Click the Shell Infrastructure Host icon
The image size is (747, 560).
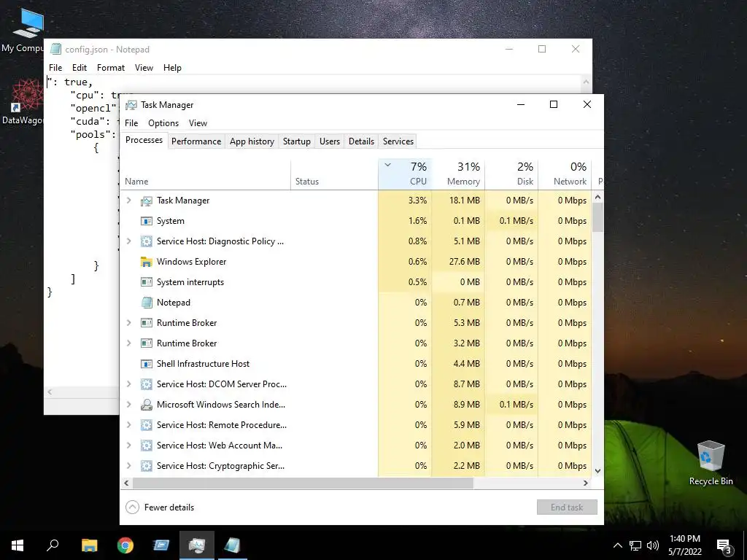point(146,364)
